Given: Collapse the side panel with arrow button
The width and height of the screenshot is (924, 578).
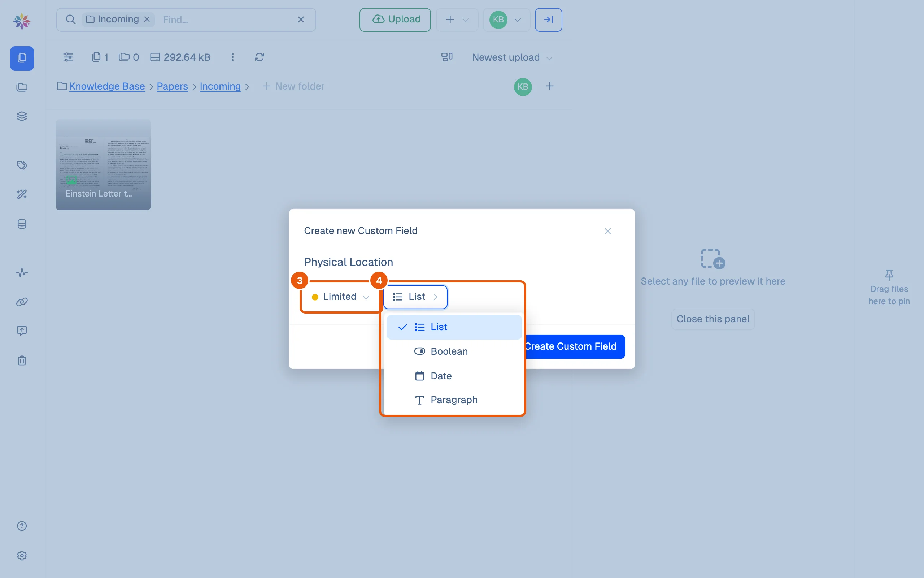Looking at the screenshot, I should (548, 20).
